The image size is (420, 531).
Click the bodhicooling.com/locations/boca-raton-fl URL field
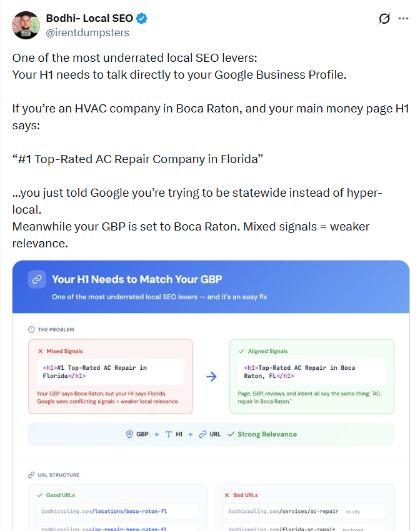[x=117, y=512]
